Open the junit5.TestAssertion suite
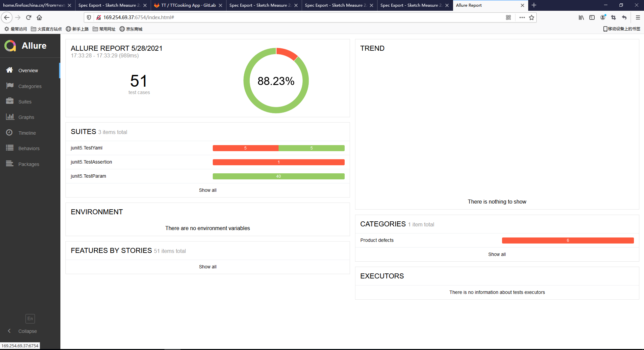Screen dimensions: 644x350 point(207,162)
